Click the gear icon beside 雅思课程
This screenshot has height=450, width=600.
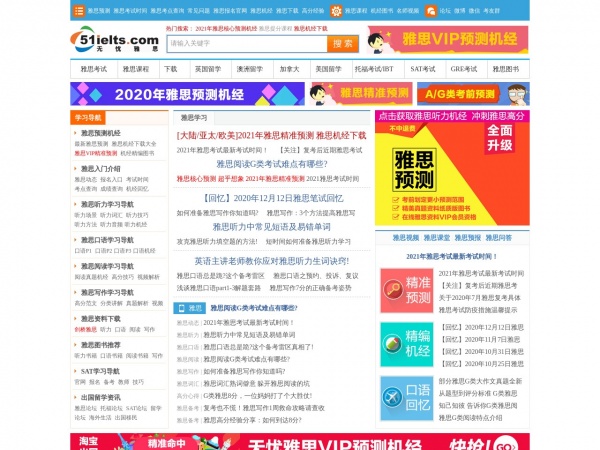click(x=336, y=11)
